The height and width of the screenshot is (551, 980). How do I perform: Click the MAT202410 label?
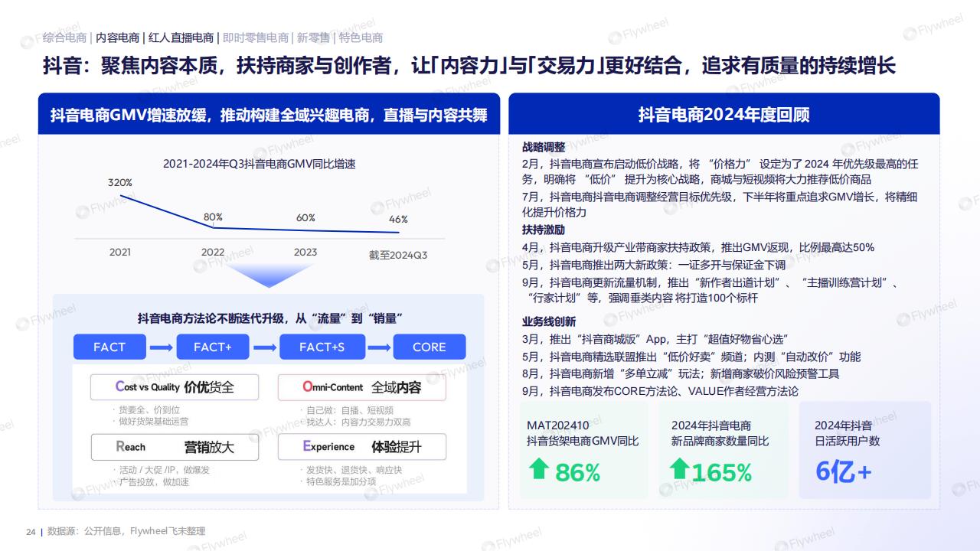(x=558, y=425)
